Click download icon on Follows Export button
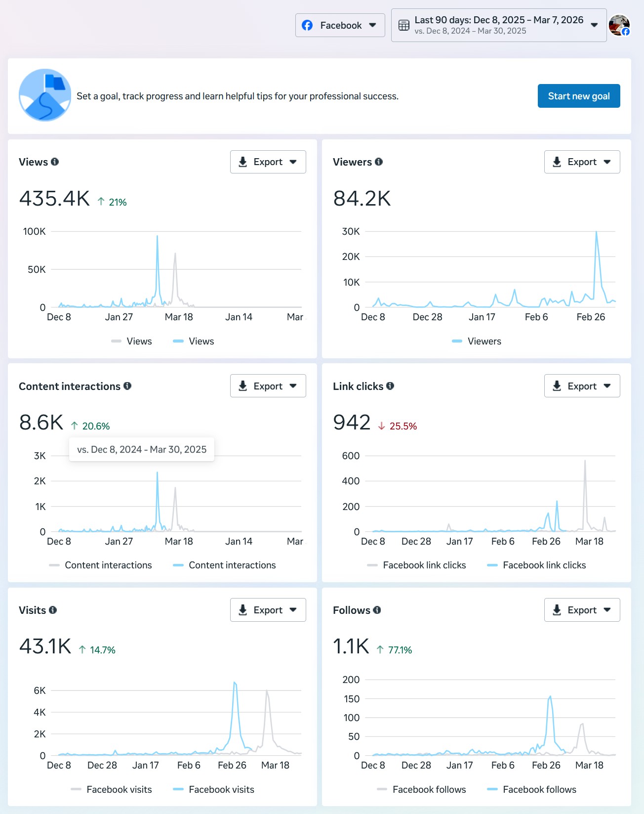 tap(557, 610)
